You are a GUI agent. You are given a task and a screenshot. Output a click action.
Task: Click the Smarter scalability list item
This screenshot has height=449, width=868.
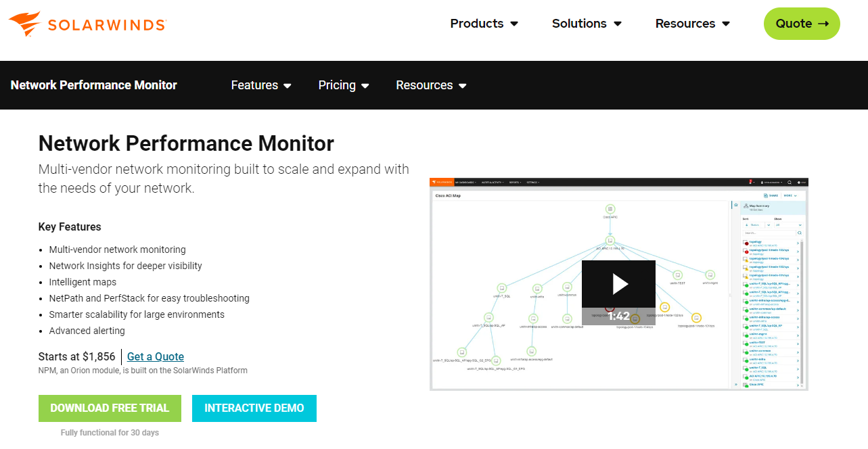pyautogui.click(x=137, y=314)
